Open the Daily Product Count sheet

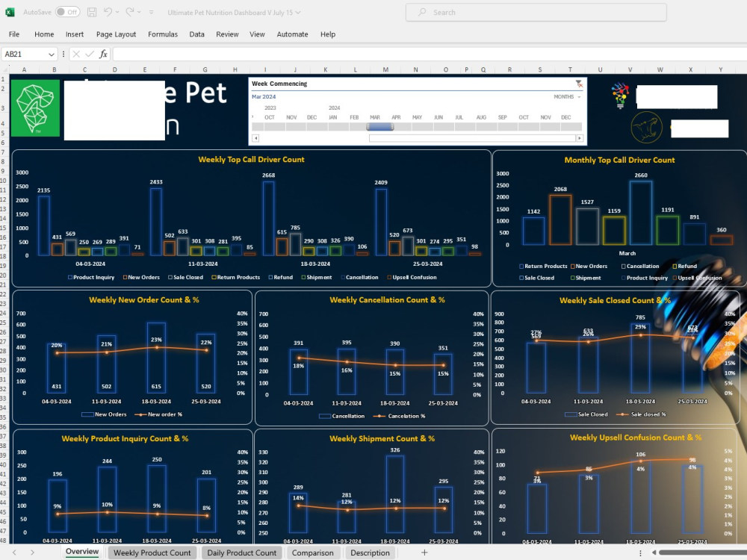[x=241, y=553]
